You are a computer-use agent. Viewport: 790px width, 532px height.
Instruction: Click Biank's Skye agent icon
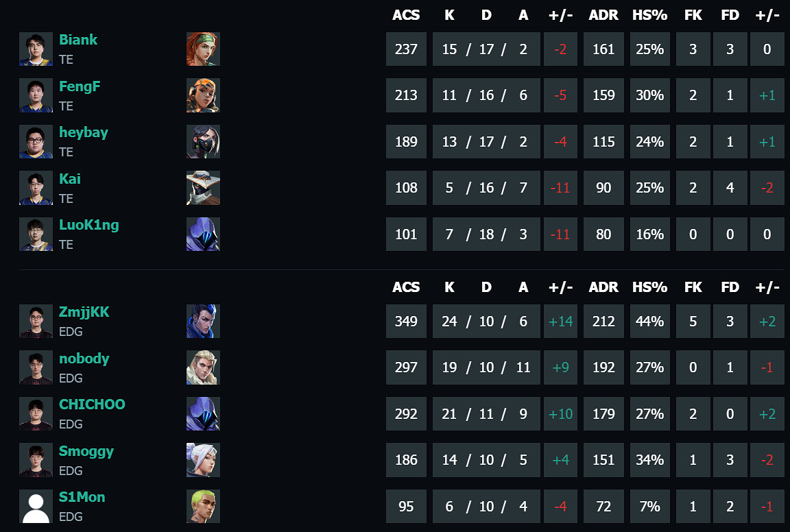203,49
